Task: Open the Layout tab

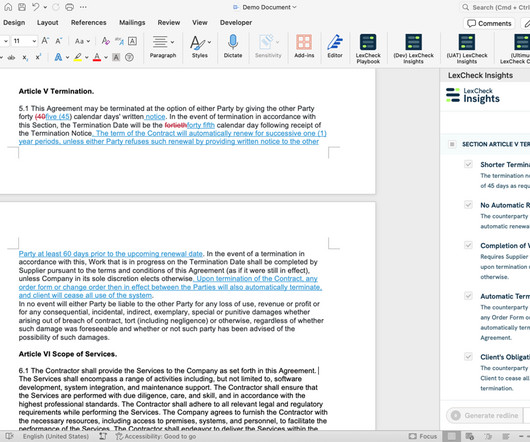Action: tap(47, 23)
